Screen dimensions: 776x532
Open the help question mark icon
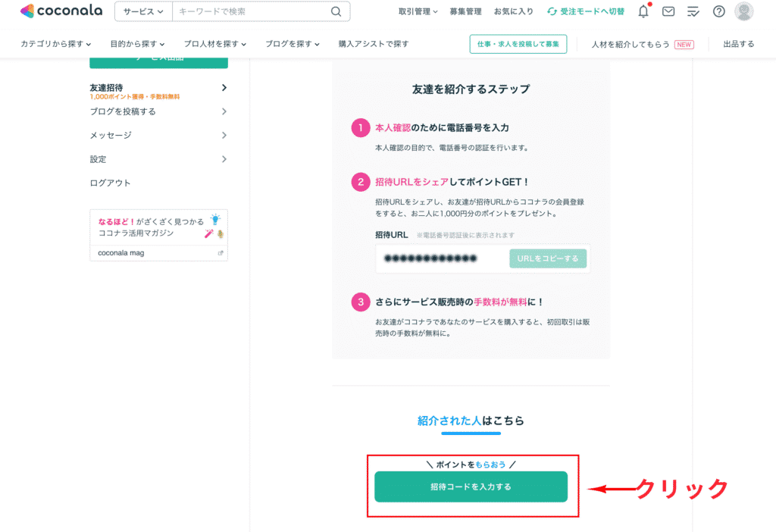tap(718, 11)
